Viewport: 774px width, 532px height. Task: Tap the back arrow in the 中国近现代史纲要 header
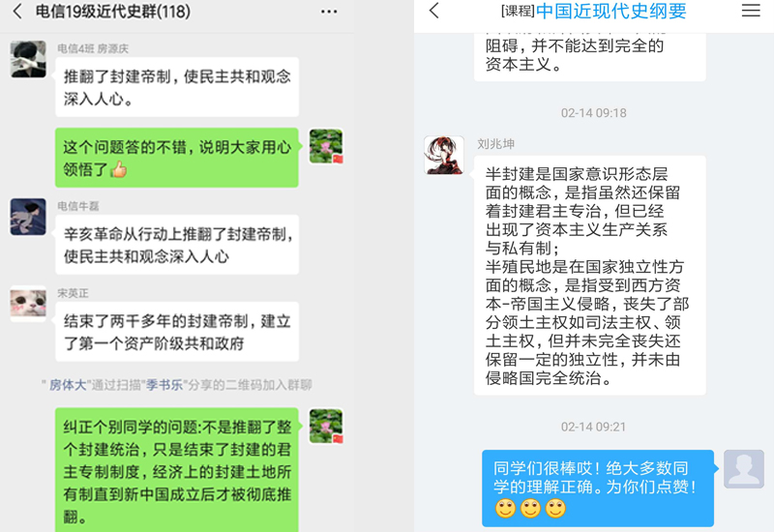point(433,11)
